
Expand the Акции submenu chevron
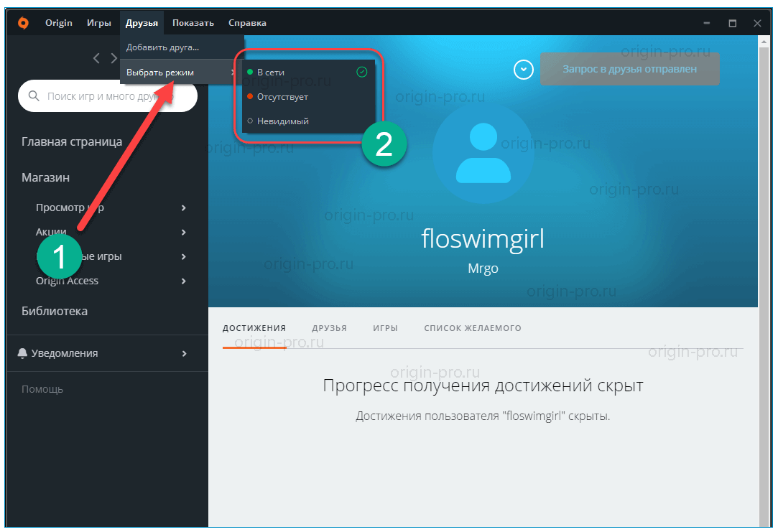[x=184, y=232]
